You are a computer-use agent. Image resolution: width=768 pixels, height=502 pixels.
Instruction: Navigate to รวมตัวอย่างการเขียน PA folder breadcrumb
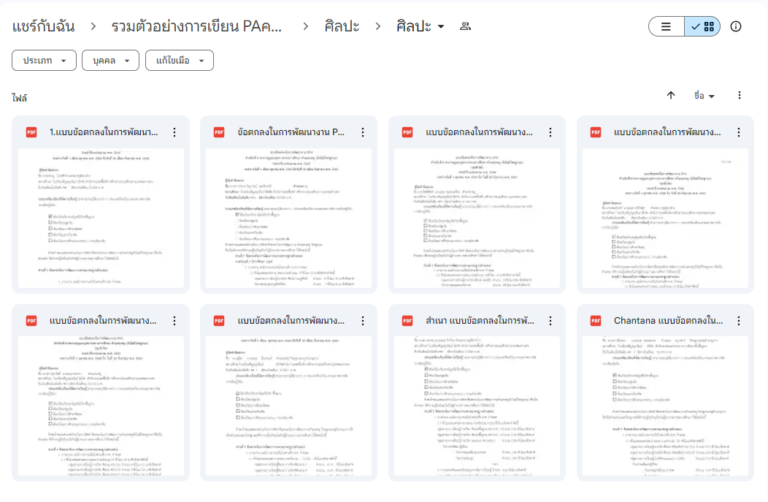point(196,27)
